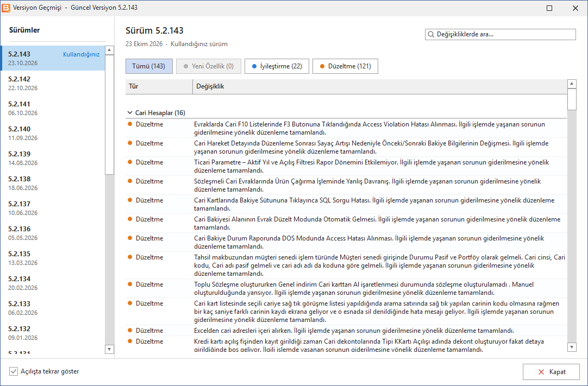
Task: Filter by Düzeltme (121)
Action: [x=345, y=66]
